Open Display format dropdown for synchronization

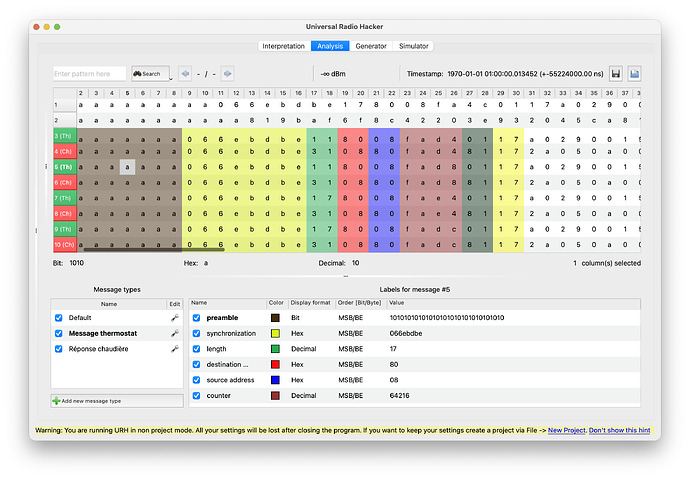(311, 333)
